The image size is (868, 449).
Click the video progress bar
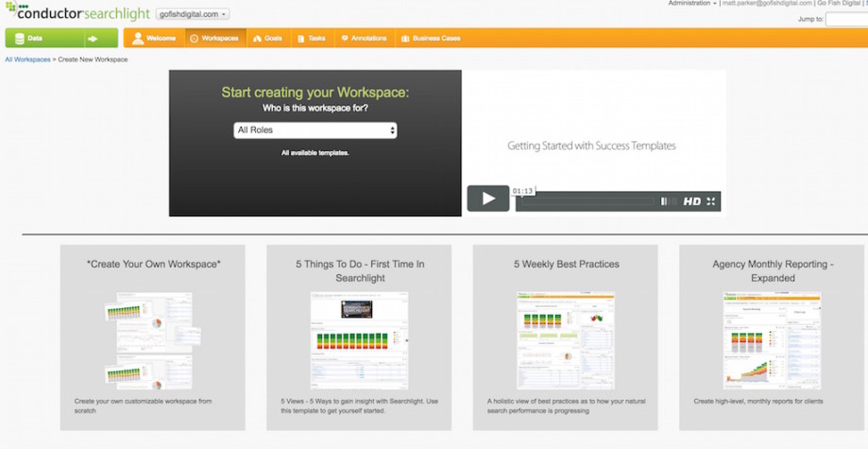pos(588,201)
